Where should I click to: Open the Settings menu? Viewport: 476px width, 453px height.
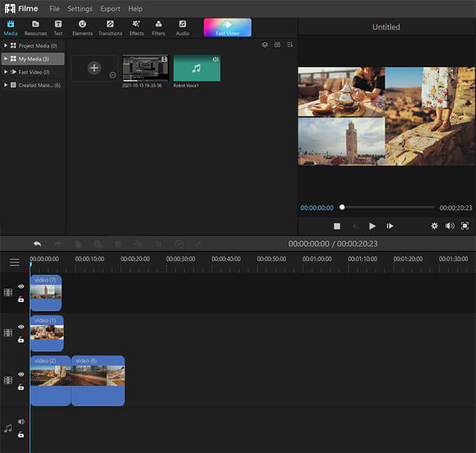(80, 9)
